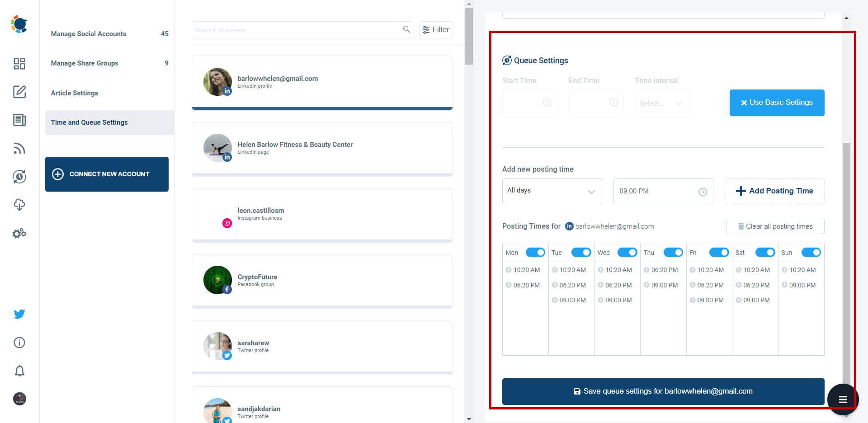Screen dimensions: 868x423
Task: Open the recurring queue icon in the sidebar
Action: click(19, 177)
